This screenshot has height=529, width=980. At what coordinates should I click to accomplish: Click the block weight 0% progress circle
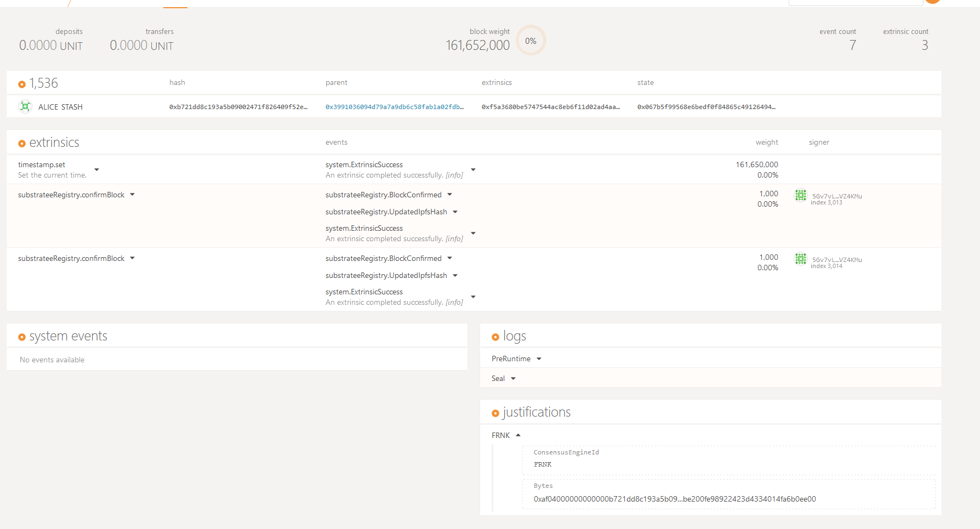[530, 40]
